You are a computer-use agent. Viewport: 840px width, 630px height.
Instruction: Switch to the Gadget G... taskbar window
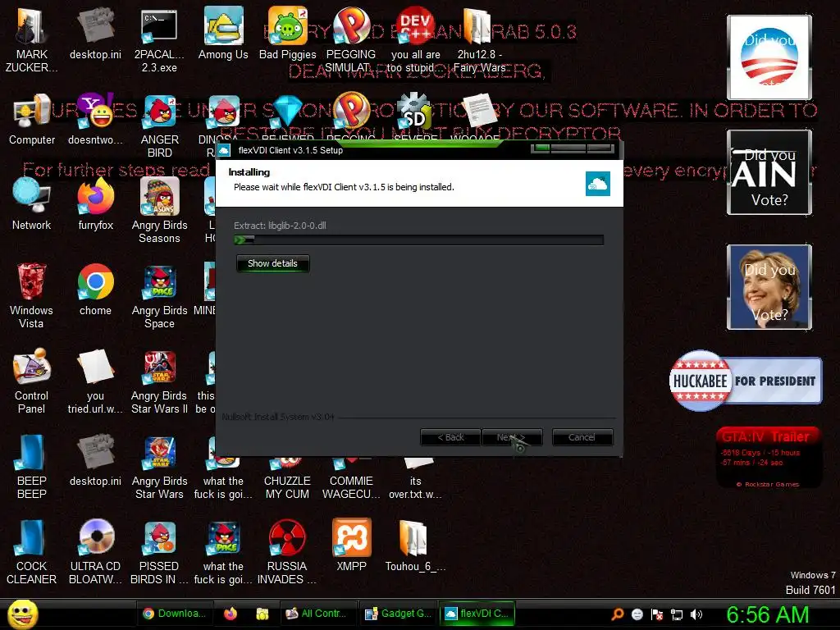pos(397,614)
